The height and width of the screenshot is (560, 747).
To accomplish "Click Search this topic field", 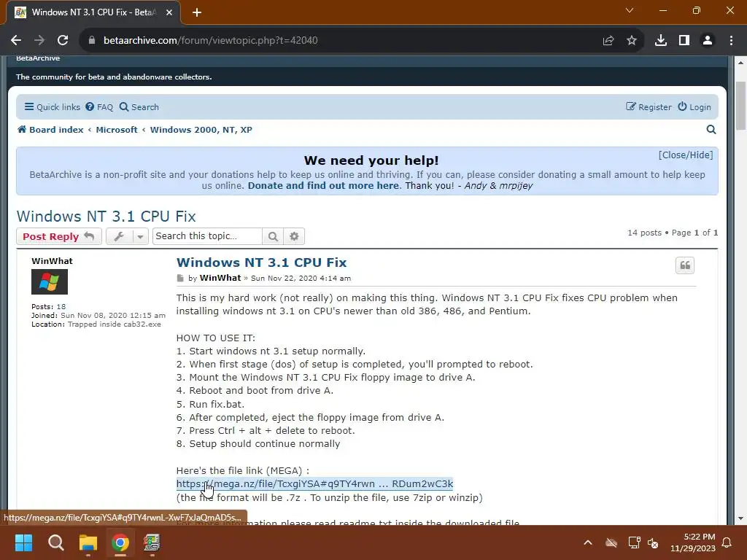I will 207,236.
